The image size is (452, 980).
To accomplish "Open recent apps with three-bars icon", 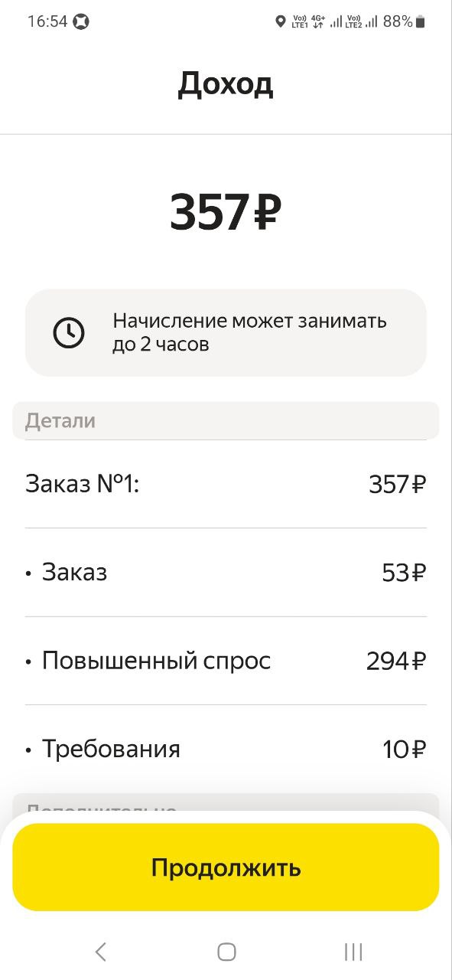I will click(x=353, y=952).
